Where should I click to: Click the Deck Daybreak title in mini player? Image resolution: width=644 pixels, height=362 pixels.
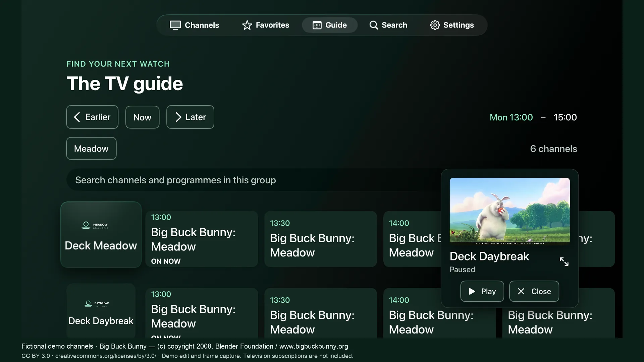(489, 256)
